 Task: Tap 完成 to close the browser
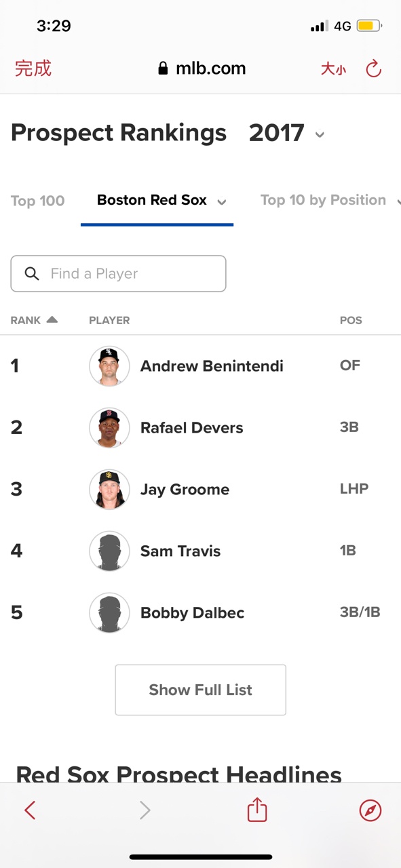coord(33,68)
